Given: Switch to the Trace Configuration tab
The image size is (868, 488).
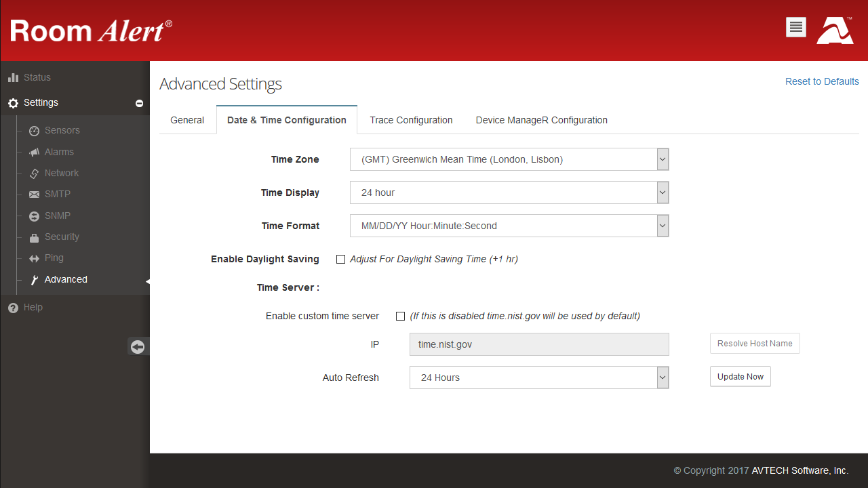Looking at the screenshot, I should coord(411,120).
